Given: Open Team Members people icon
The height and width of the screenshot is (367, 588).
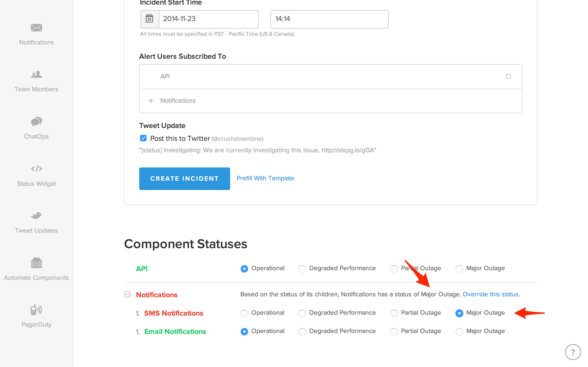Looking at the screenshot, I should click(37, 75).
